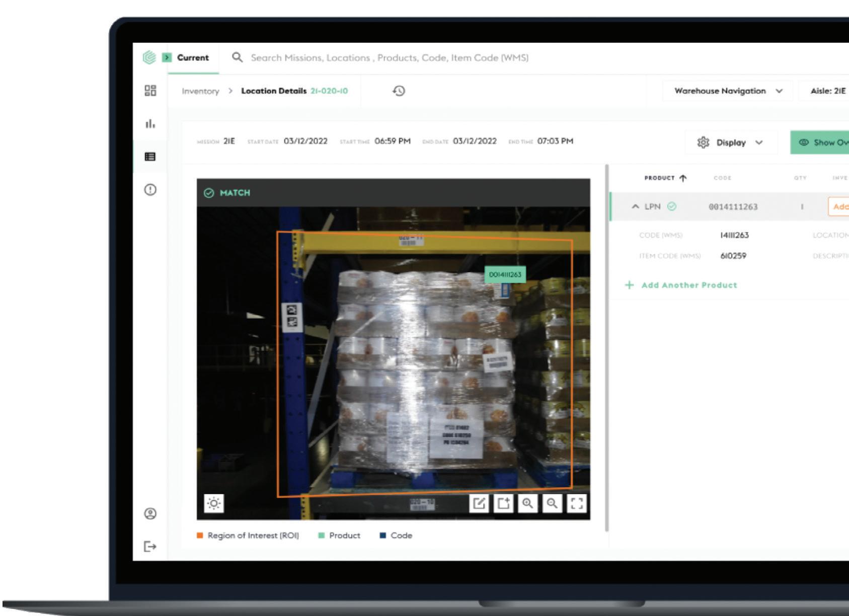The height and width of the screenshot is (616, 849).
Task: Click the edit region pencil icon
Action: pos(479,503)
